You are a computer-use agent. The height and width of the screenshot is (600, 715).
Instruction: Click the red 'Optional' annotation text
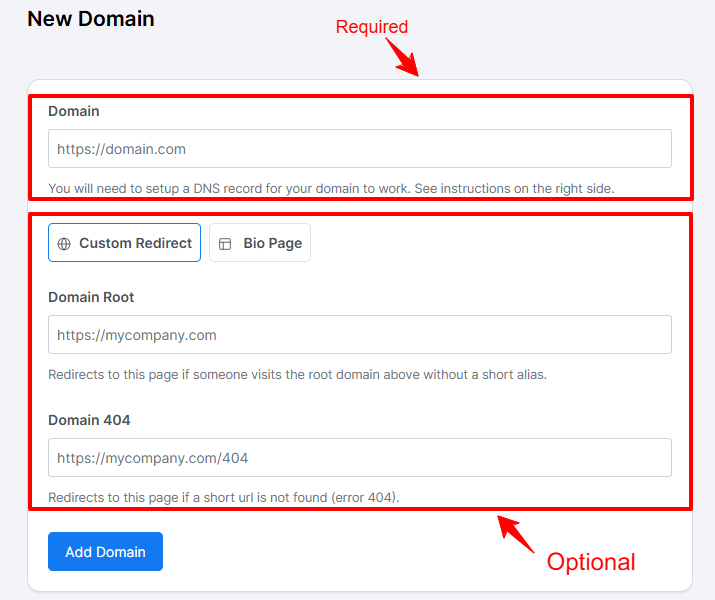590,562
